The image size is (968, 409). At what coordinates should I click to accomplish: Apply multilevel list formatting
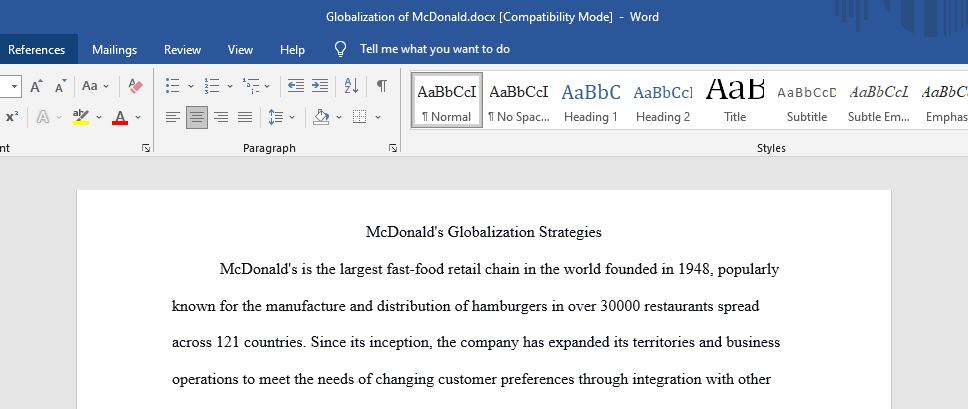tap(251, 86)
